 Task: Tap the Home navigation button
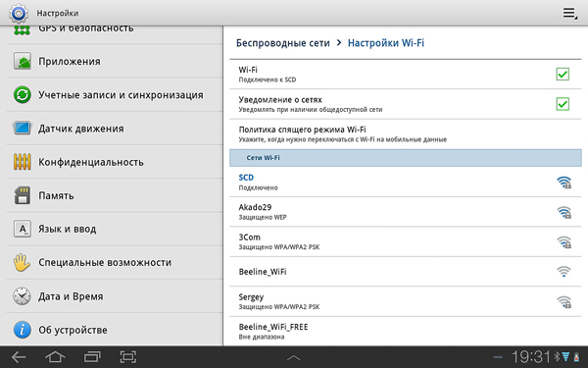point(55,357)
